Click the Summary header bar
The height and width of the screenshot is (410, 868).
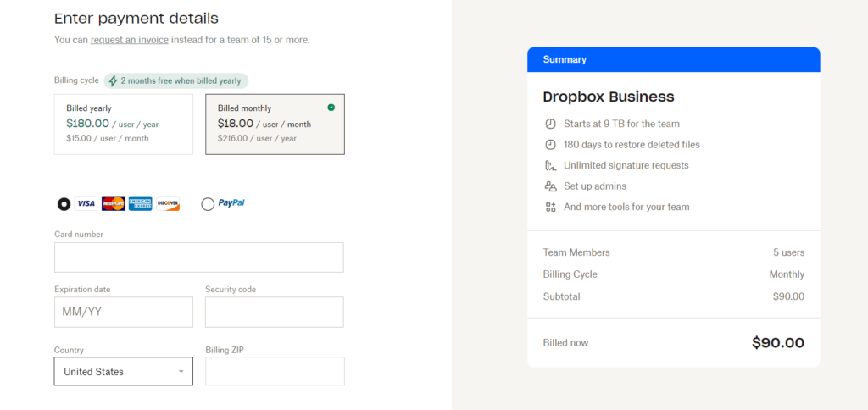tap(674, 60)
